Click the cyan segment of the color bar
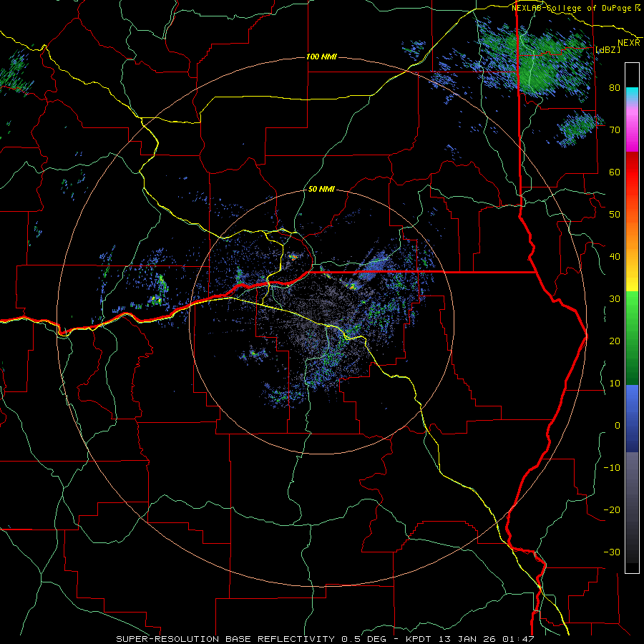 (632, 94)
